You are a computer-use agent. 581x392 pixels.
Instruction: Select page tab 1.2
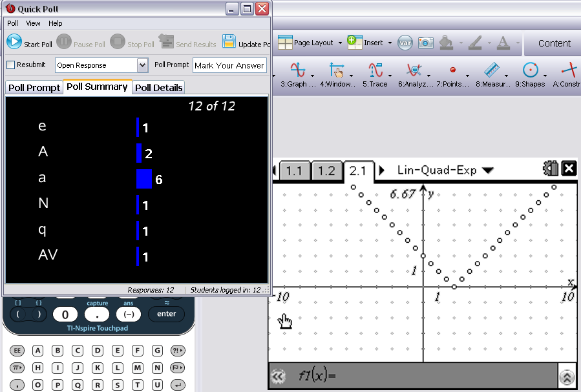[327, 170]
